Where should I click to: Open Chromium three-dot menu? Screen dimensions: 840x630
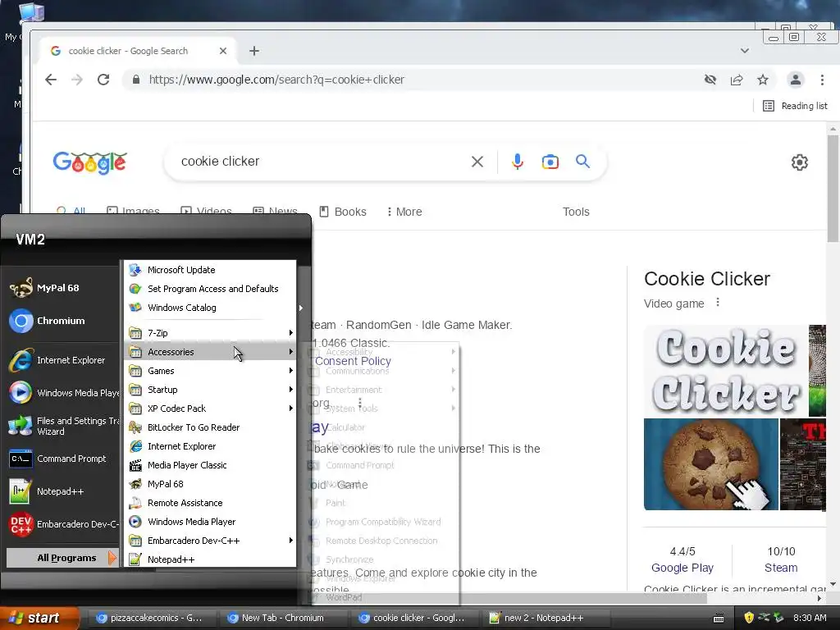(822, 80)
